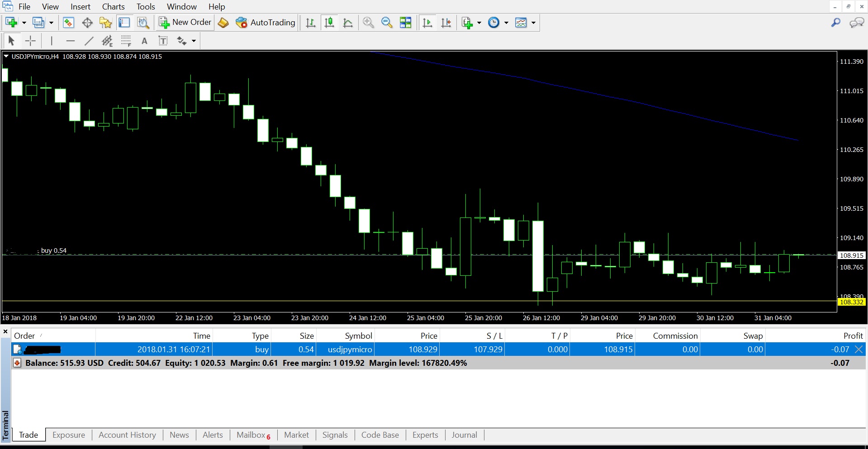Open the Insert menu
This screenshot has height=449, width=868.
[x=81, y=7]
